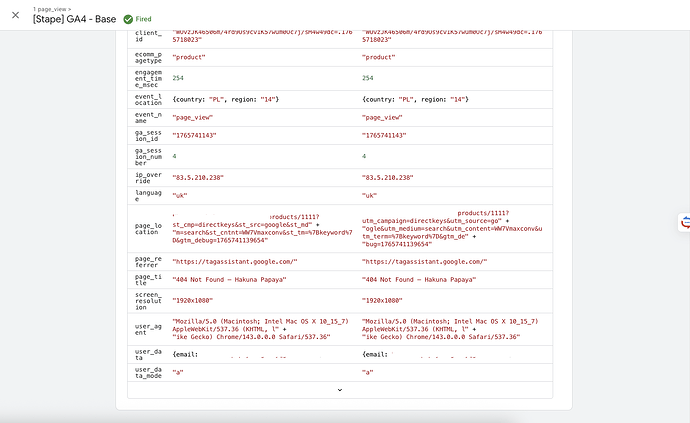This screenshot has width=690, height=423.
Task: Click the floating widget icon on right edge
Action: point(684,223)
